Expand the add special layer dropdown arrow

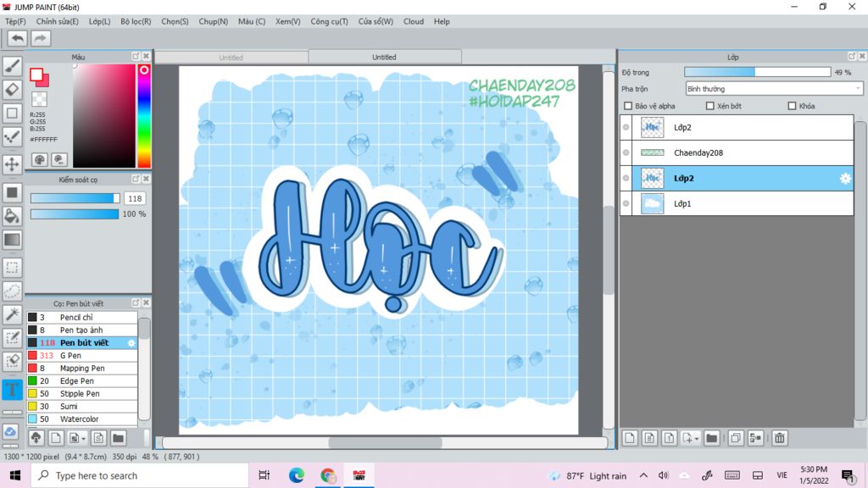click(x=697, y=438)
